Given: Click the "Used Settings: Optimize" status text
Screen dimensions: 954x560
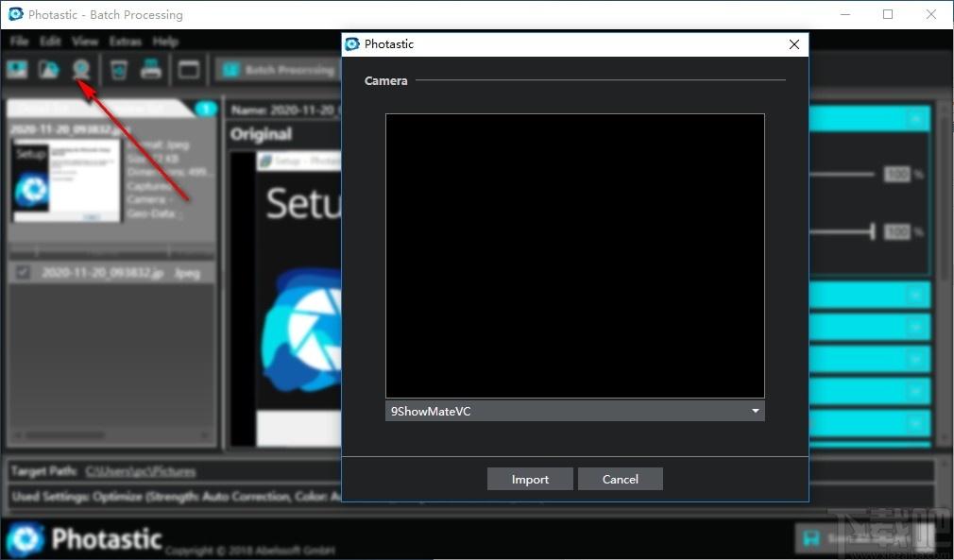Looking at the screenshot, I should point(77,497).
